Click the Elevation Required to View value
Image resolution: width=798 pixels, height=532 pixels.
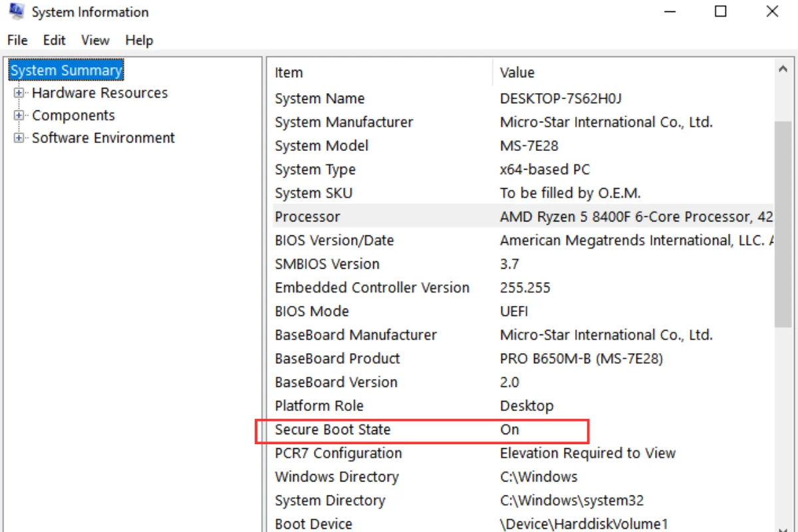pyautogui.click(x=588, y=453)
